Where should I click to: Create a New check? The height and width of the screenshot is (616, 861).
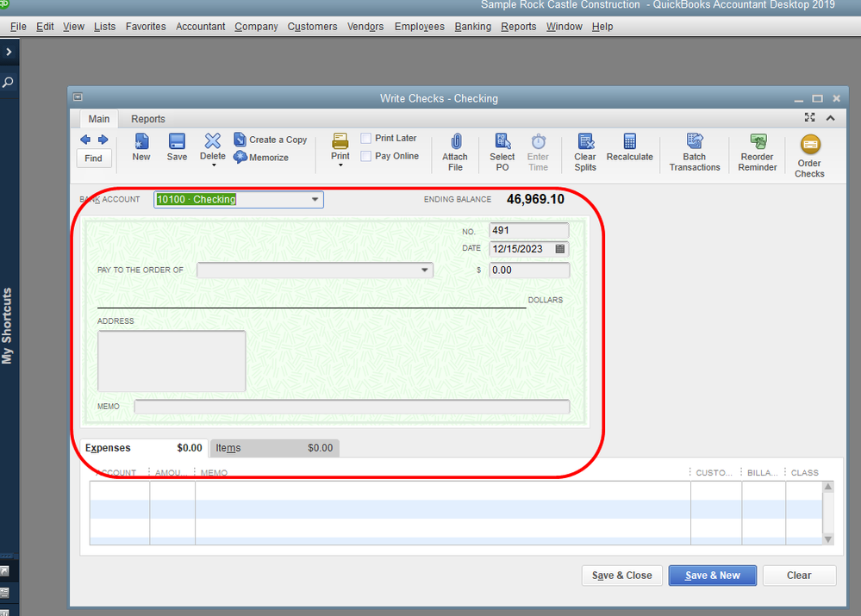tap(141, 147)
